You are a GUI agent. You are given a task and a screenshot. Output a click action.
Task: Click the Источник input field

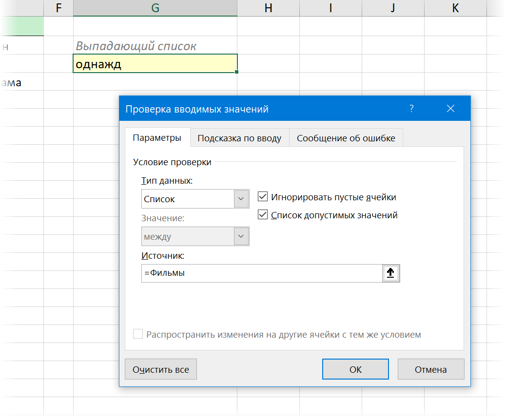[x=261, y=273]
